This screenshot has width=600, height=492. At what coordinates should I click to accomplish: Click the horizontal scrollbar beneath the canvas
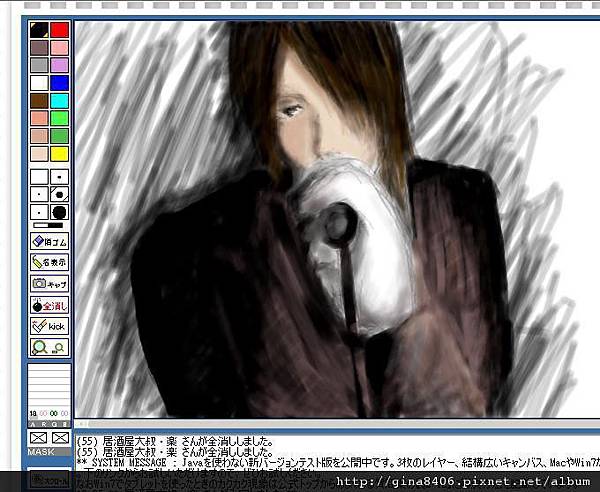[x=337, y=424]
